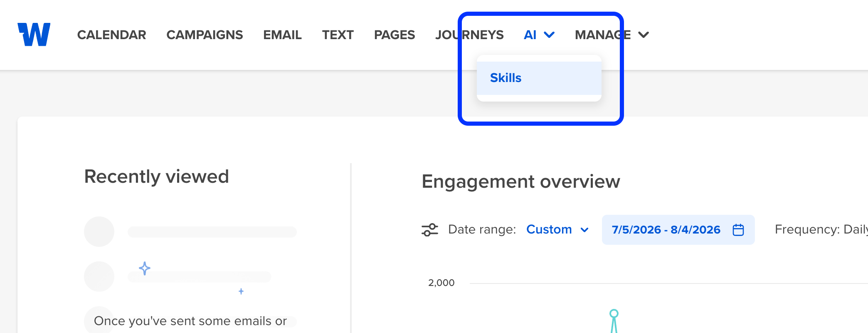Navigate to PAGES
Screen dimensions: 868x333
click(395, 35)
